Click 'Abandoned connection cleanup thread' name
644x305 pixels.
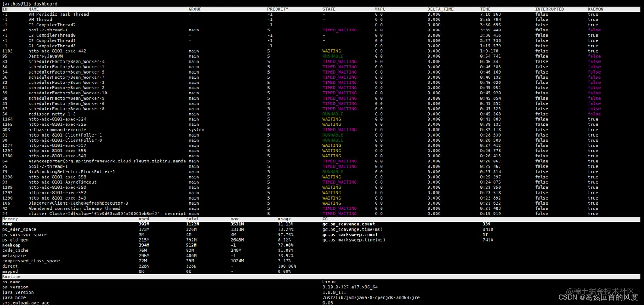75,208
